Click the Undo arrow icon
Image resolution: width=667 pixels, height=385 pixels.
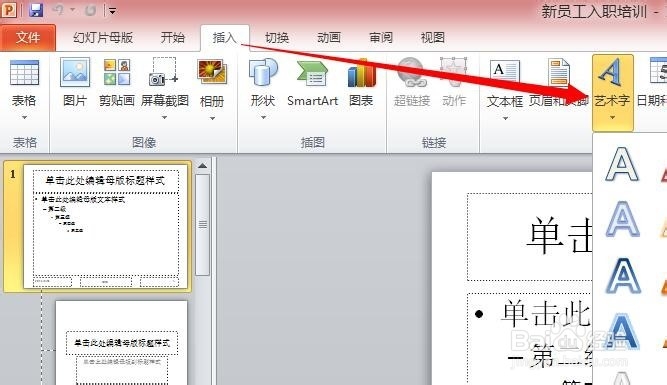(x=58, y=10)
